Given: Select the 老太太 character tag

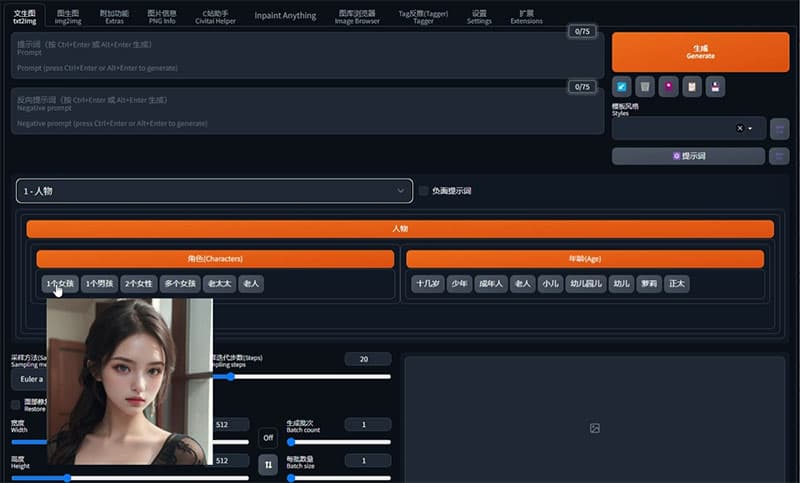Looking at the screenshot, I should pyautogui.click(x=220, y=283).
